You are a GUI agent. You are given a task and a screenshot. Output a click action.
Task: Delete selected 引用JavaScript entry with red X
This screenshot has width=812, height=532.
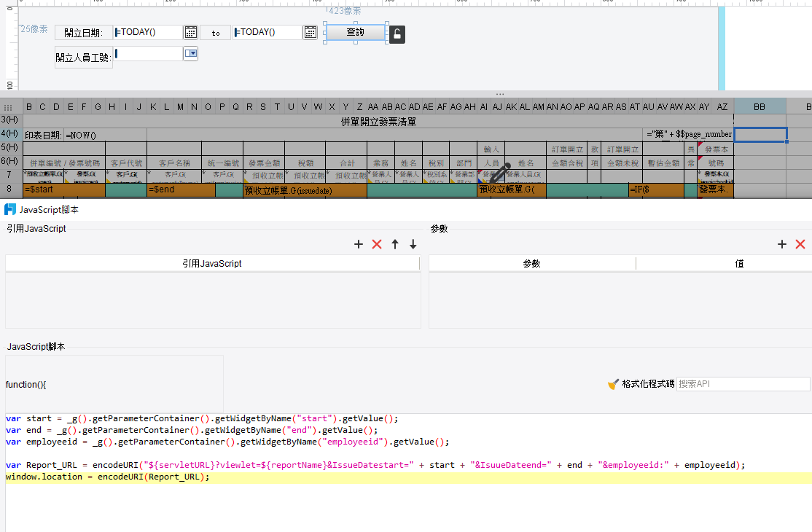[x=377, y=244]
